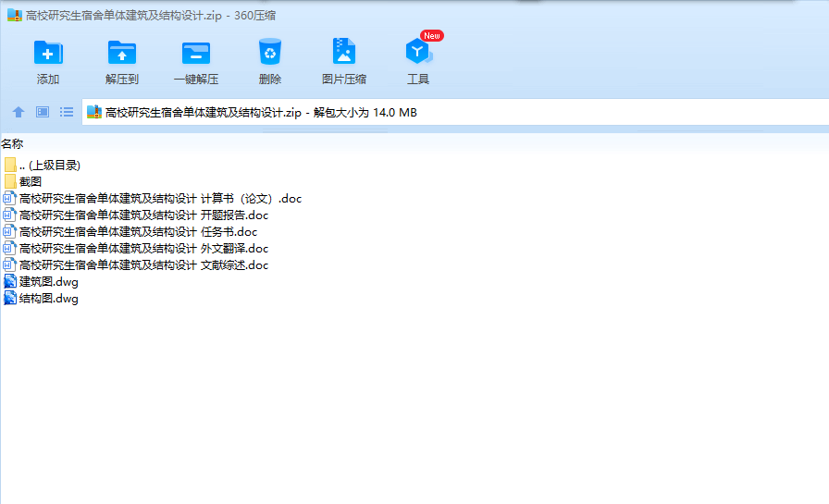Screen dimensions: 829x504
Task: Click the Word icon beside 开题报告.doc
Action: [9, 215]
